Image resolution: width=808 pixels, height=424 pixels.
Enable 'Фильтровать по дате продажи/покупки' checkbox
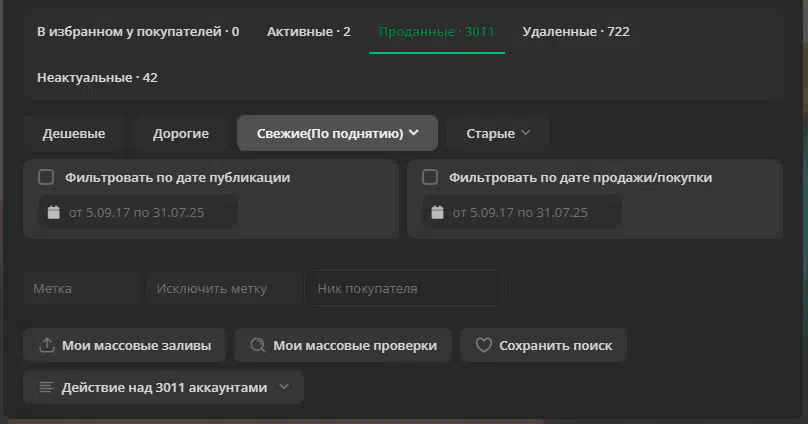430,177
